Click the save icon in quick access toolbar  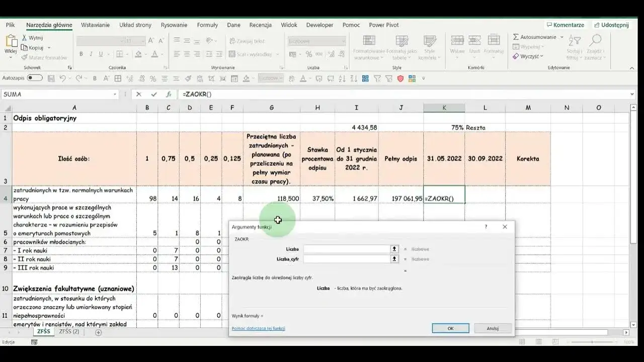51,78
